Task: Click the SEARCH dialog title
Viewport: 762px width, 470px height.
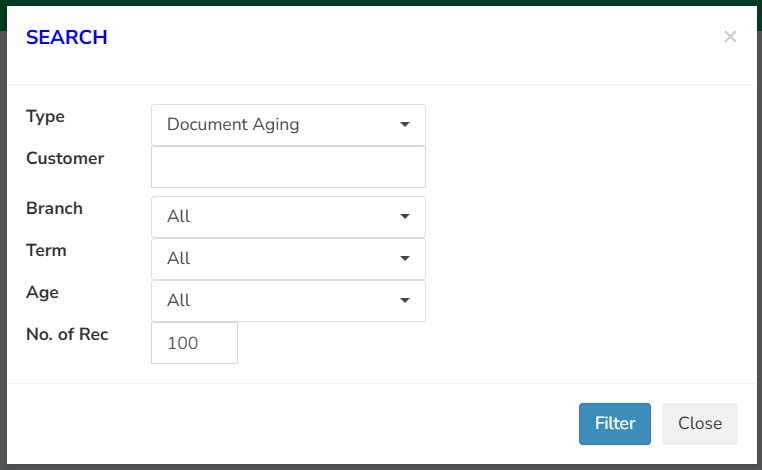Action: [x=67, y=37]
